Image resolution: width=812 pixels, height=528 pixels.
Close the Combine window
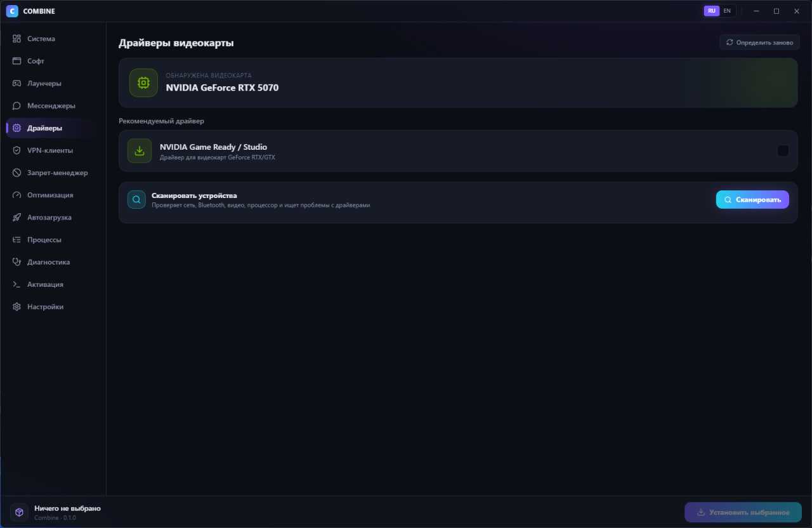tap(797, 11)
